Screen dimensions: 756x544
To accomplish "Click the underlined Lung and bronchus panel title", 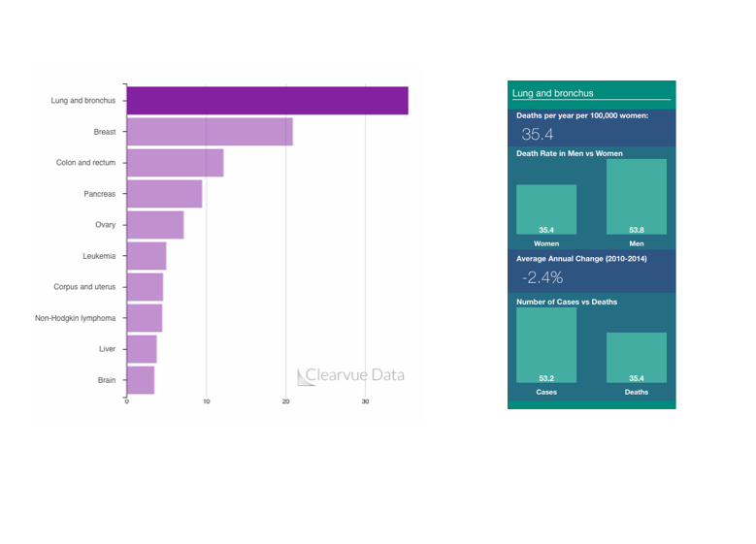I will (553, 94).
